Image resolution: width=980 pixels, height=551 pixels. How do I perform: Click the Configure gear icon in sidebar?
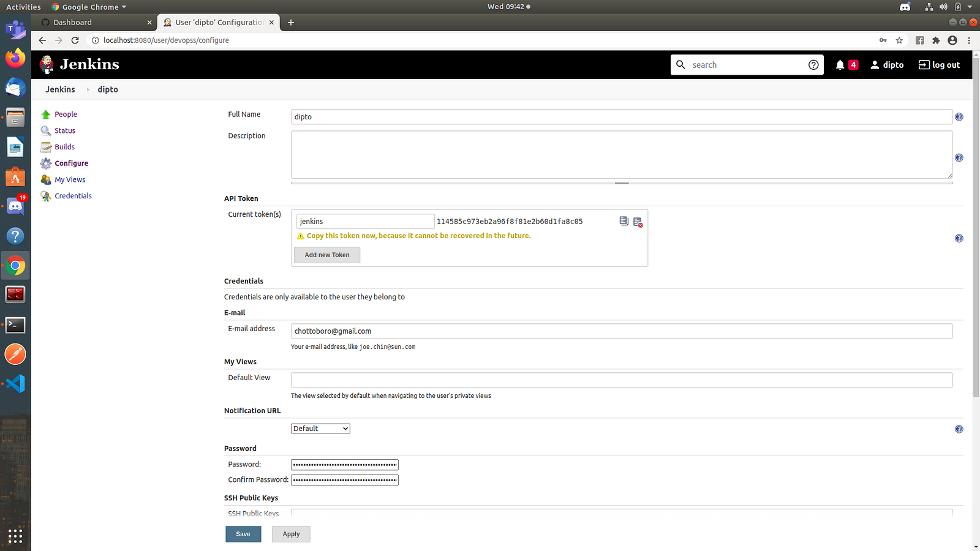(x=46, y=163)
